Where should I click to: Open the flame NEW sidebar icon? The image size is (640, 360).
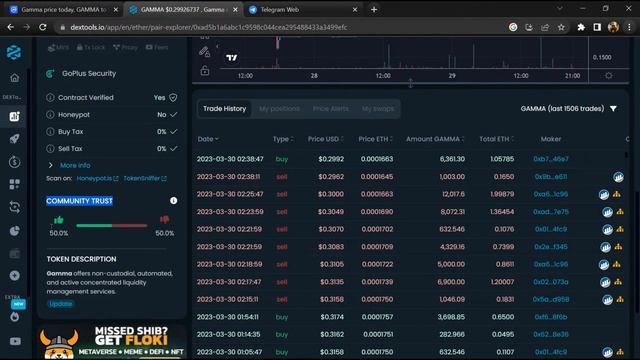point(15,316)
